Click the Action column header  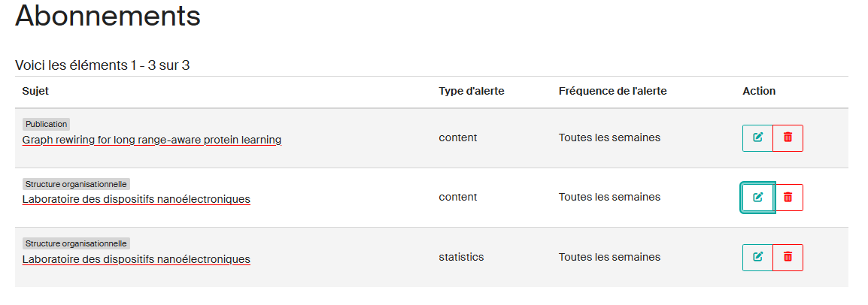[758, 92]
